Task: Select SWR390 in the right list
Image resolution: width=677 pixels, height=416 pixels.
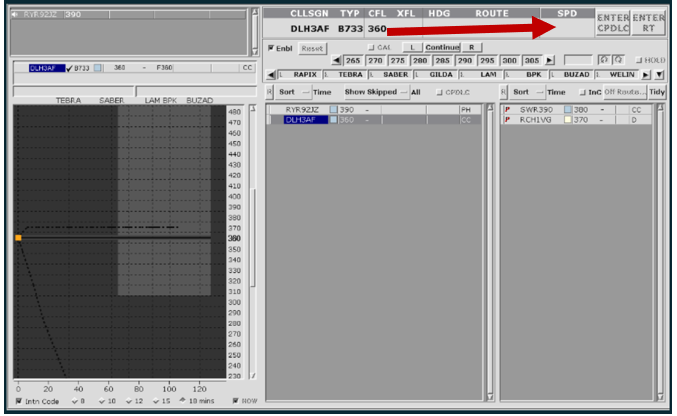Action: coord(577,110)
